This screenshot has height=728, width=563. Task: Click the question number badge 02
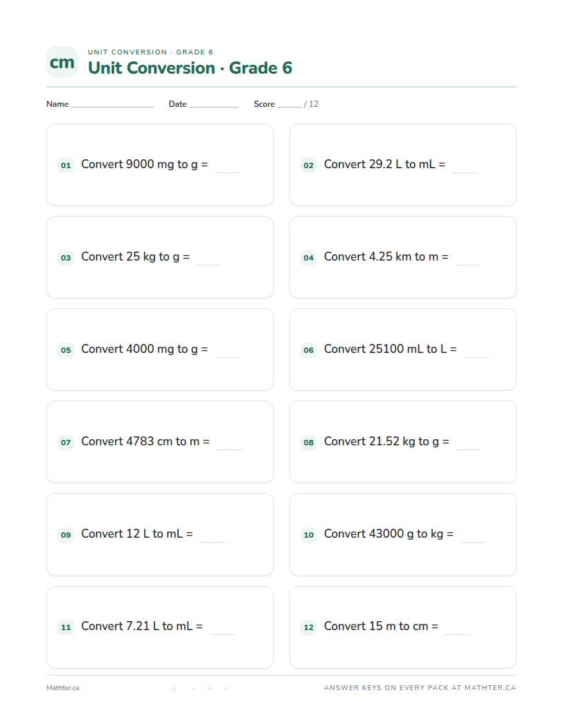[x=308, y=165]
